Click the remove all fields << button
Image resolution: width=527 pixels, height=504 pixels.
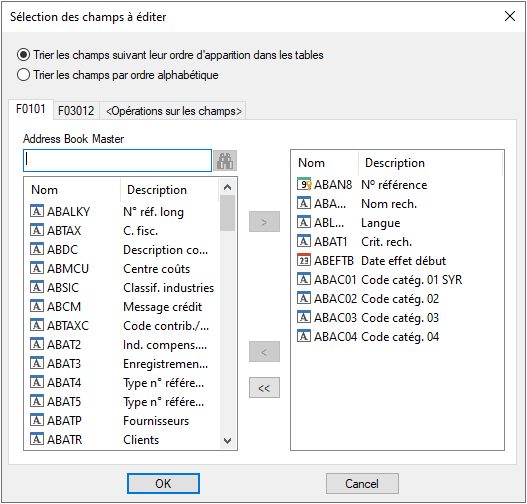click(x=264, y=388)
